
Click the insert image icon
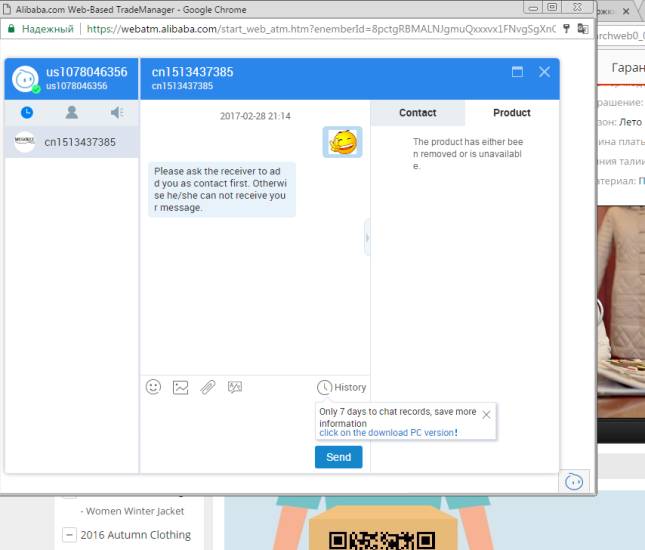pyautogui.click(x=180, y=387)
